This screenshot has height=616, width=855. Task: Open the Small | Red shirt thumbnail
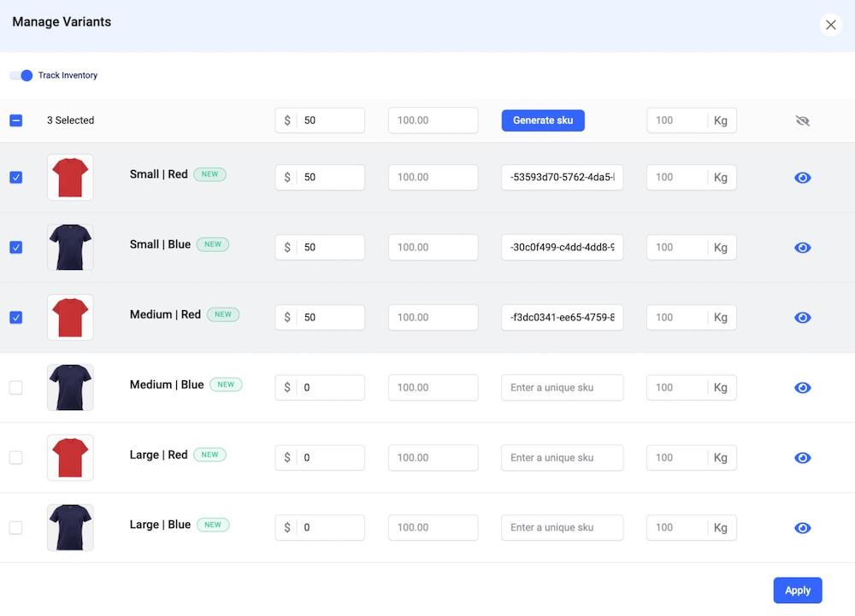70,178
